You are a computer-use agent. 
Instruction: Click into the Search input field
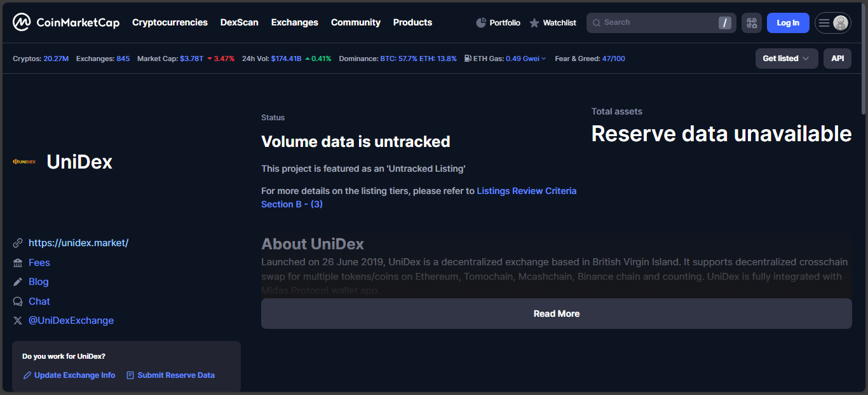pos(654,23)
